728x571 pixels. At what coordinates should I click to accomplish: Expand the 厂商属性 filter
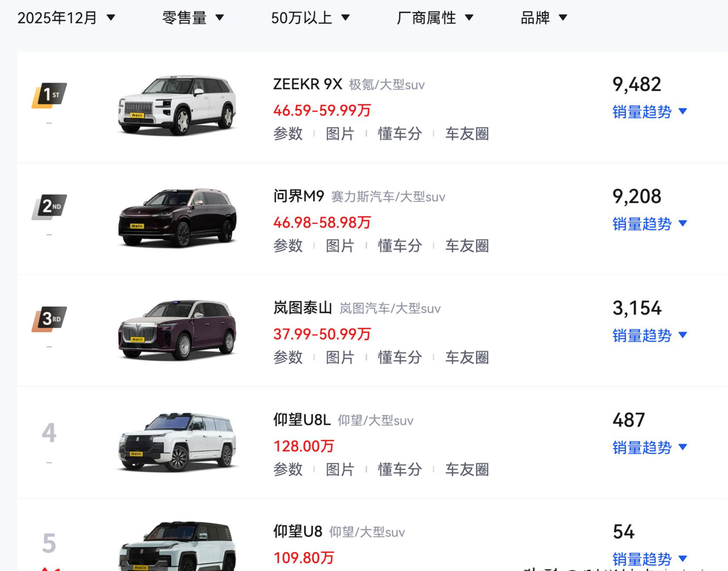point(435,18)
